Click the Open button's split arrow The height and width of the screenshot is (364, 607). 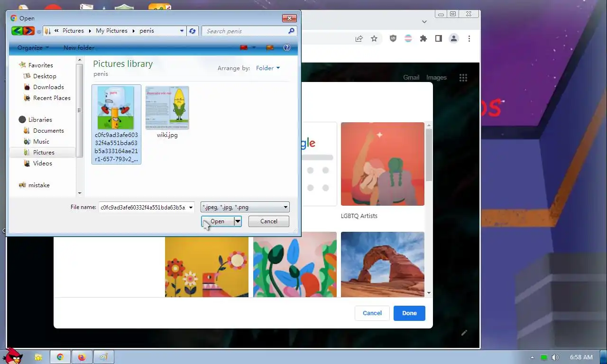(238, 221)
